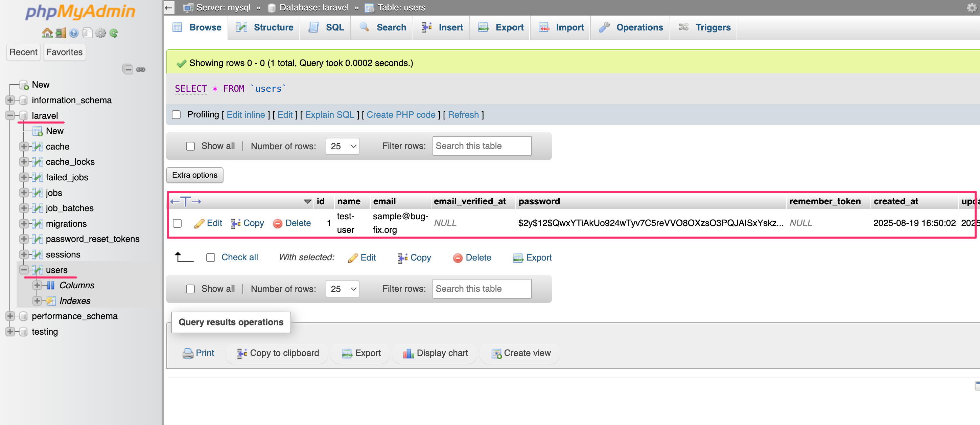Click the Explain SQL link

[x=329, y=115]
